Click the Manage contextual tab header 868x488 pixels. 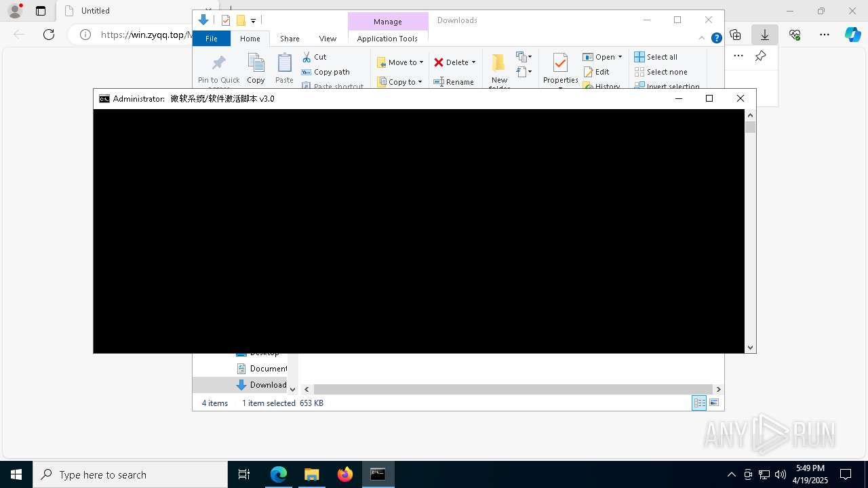pos(387,22)
